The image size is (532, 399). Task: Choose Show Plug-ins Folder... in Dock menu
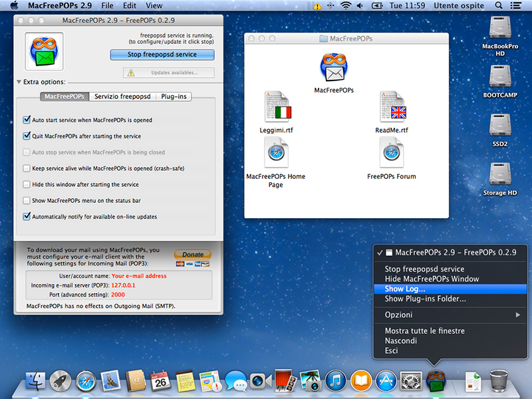(451, 299)
